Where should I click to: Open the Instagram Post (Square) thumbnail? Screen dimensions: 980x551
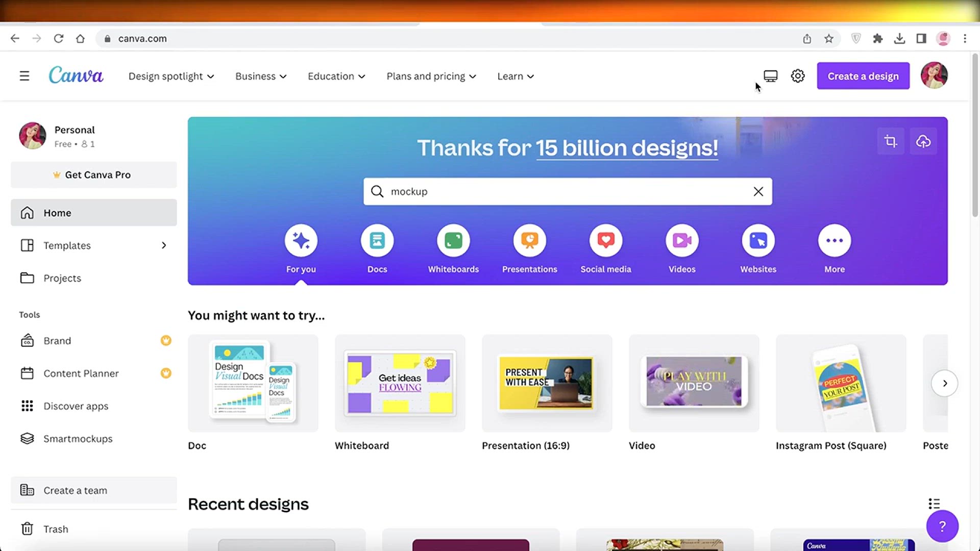tap(841, 383)
